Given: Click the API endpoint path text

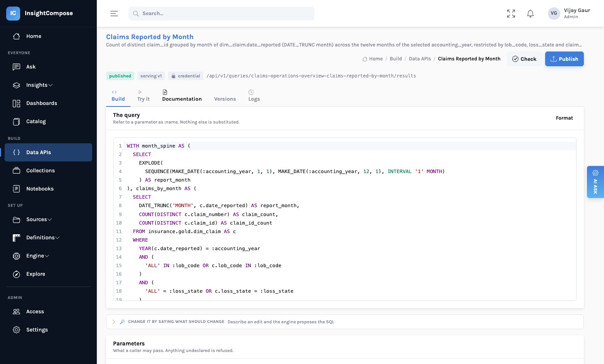Looking at the screenshot, I should click(311, 76).
